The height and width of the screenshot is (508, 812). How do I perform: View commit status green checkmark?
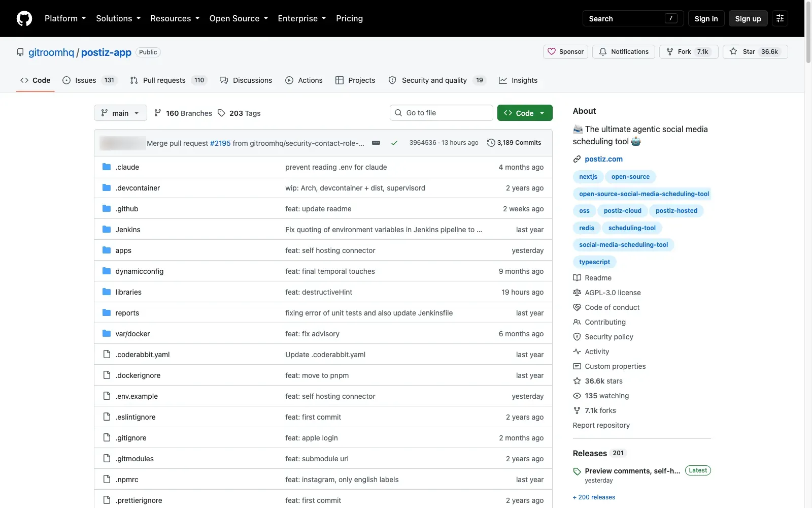point(394,143)
